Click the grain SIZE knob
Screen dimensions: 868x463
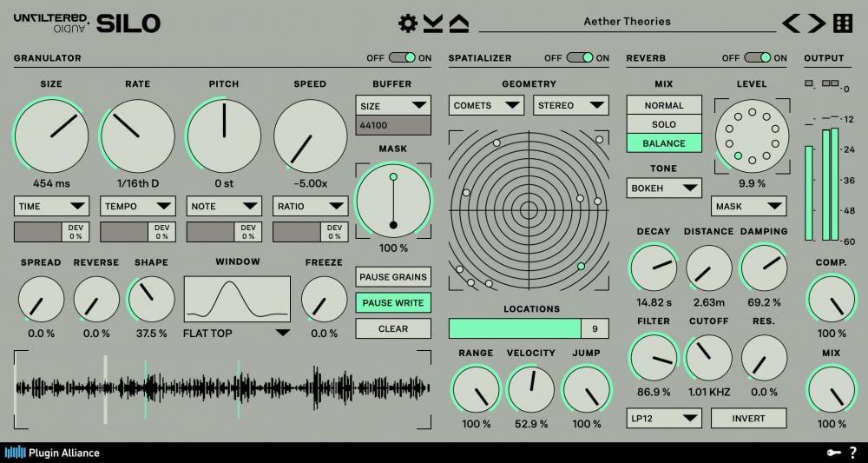(51, 136)
